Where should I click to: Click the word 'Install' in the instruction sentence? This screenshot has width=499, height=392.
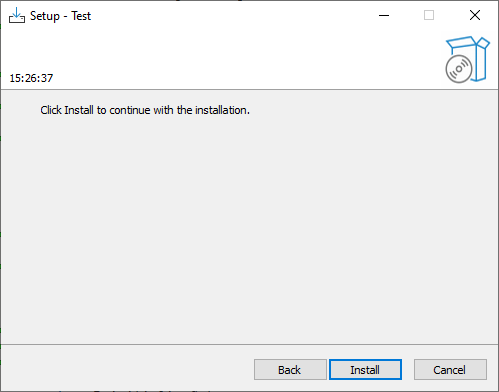pos(79,110)
